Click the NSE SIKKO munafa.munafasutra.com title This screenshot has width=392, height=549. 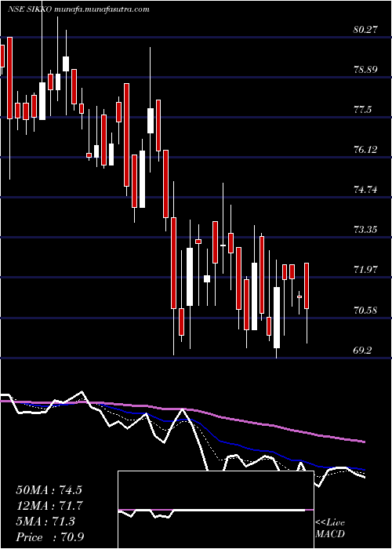(x=79, y=9)
